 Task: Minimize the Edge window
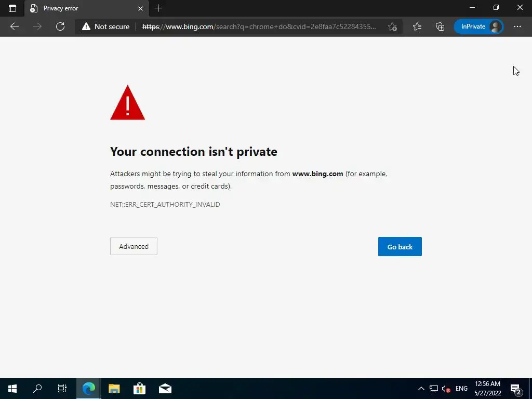472,7
